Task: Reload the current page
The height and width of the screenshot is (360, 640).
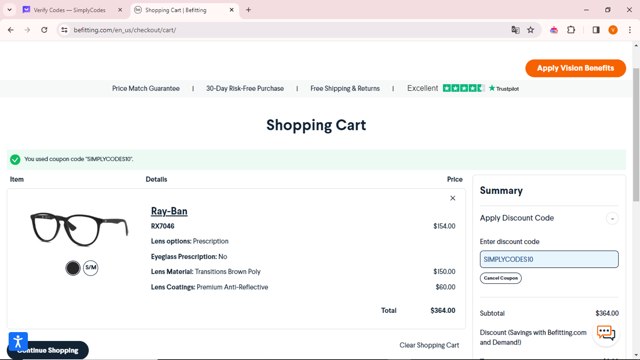Action: tap(44, 30)
